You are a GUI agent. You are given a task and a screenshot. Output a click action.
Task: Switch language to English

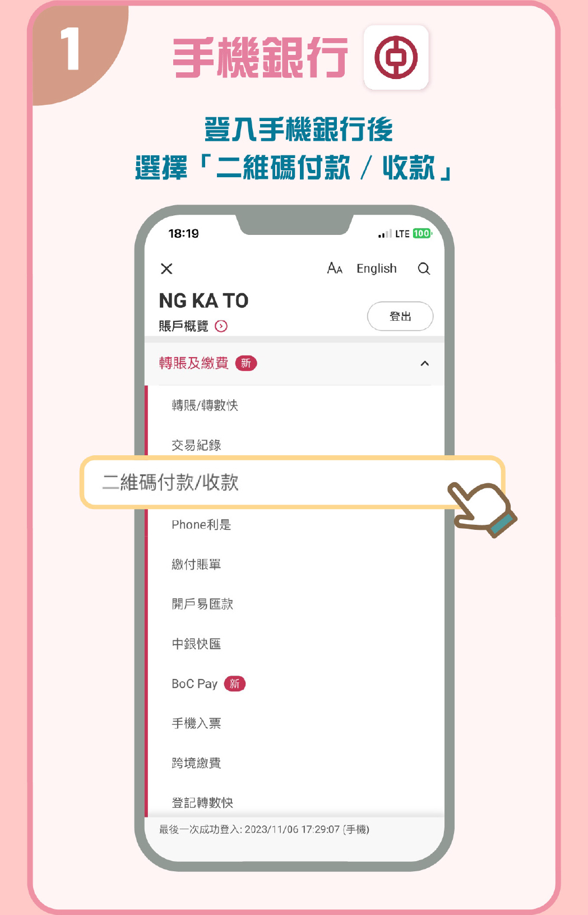click(x=377, y=269)
